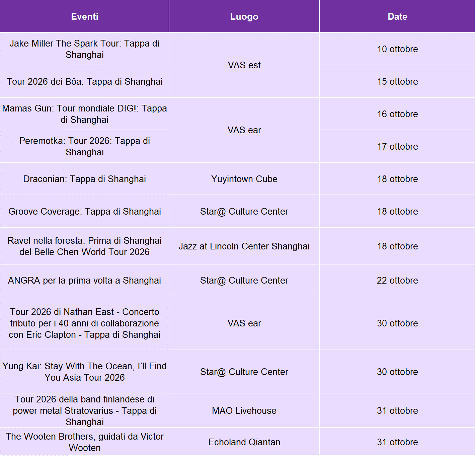The image size is (476, 456).
Task: Click Draconian: Tappa di Shanghai event
Action: 85,179
